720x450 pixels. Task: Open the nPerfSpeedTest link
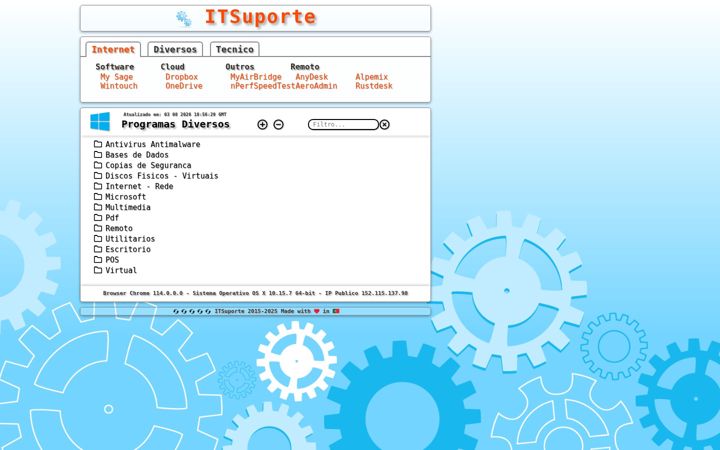(263, 86)
